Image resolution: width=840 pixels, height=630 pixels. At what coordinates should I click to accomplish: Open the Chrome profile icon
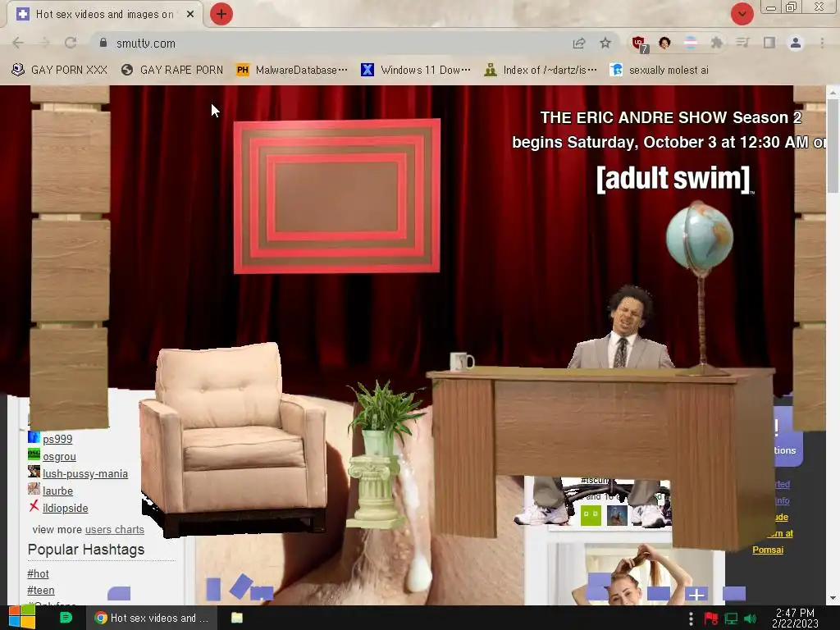(796, 43)
